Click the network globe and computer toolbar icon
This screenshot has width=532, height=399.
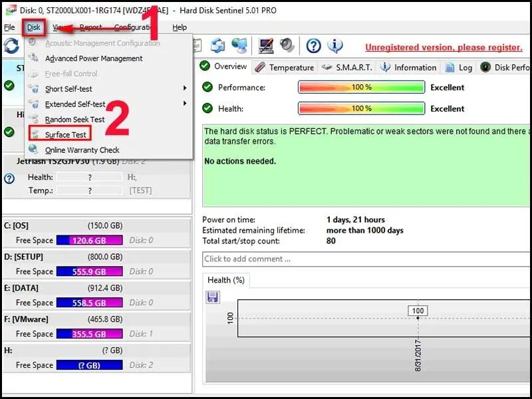coord(239,45)
